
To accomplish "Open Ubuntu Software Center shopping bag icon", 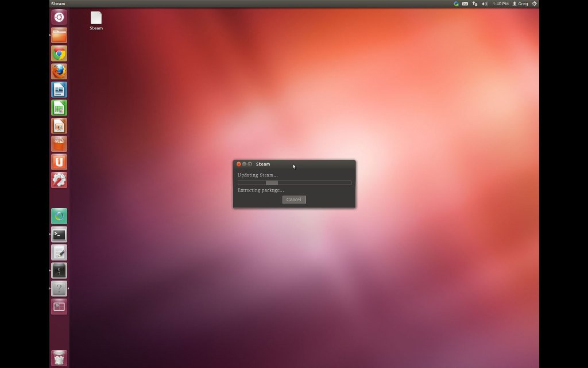I will coord(59,144).
